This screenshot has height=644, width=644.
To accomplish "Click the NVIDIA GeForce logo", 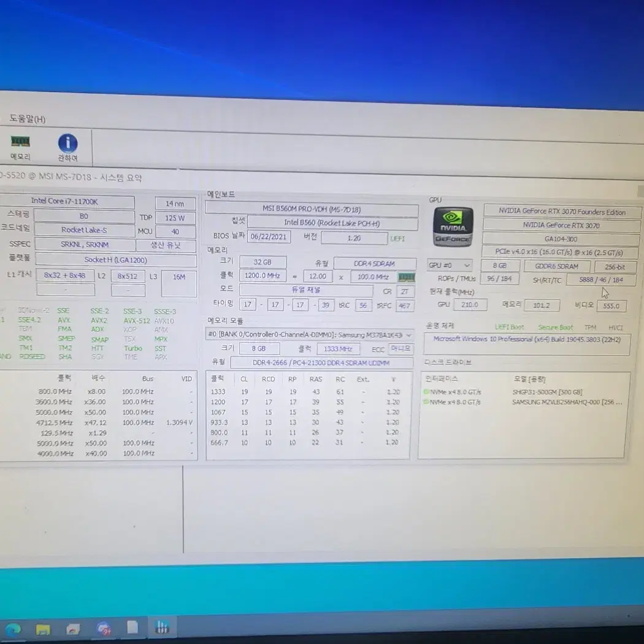I will coord(453,227).
